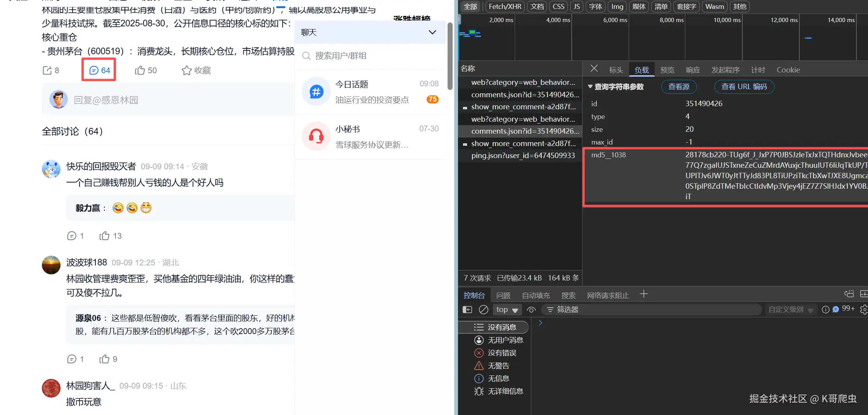Image resolution: width=868 pixels, height=415 pixels.
Task: Click the plus icon to add drawer tab
Action: 644,294
